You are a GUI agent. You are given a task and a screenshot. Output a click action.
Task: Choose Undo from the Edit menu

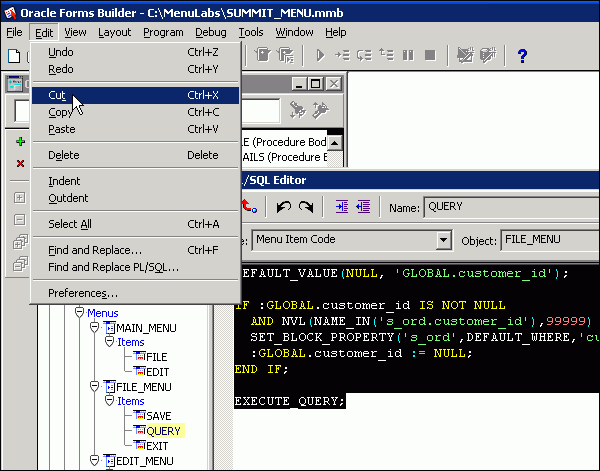(x=135, y=52)
